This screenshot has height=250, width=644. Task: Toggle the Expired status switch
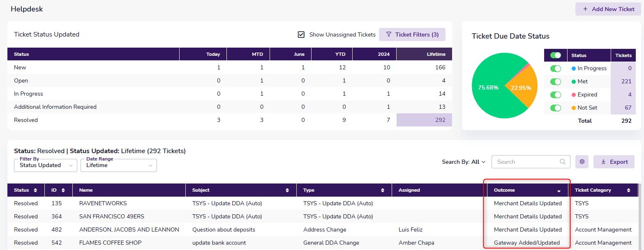pyautogui.click(x=556, y=94)
